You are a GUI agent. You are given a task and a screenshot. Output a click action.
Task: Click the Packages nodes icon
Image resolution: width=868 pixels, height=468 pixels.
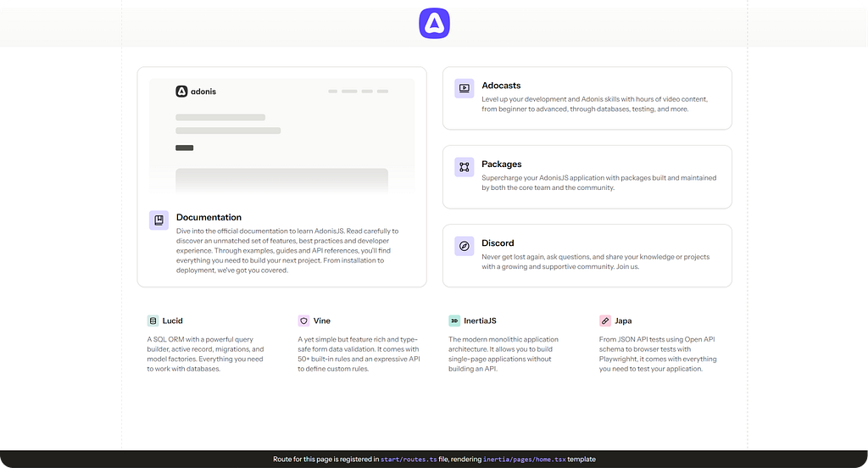pos(464,167)
